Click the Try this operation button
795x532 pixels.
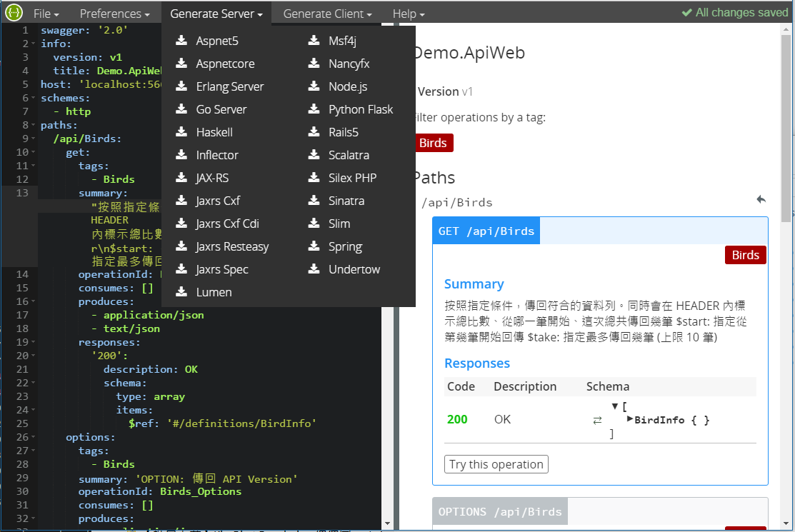coord(496,464)
